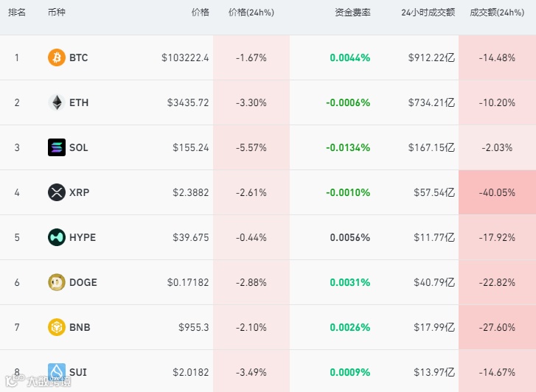Click the XRP coin icon
536x392 pixels.
click(57, 192)
